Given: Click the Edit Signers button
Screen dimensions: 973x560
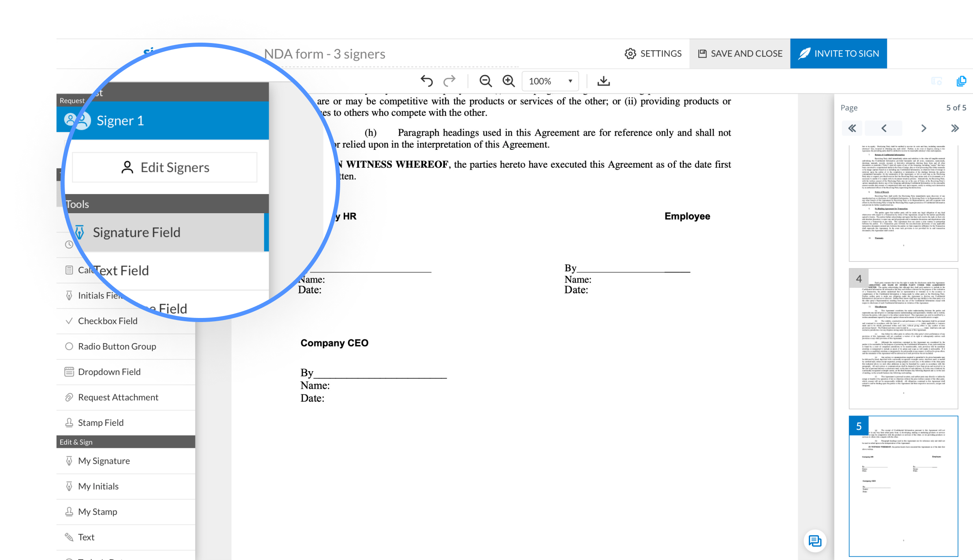Looking at the screenshot, I should (x=165, y=167).
